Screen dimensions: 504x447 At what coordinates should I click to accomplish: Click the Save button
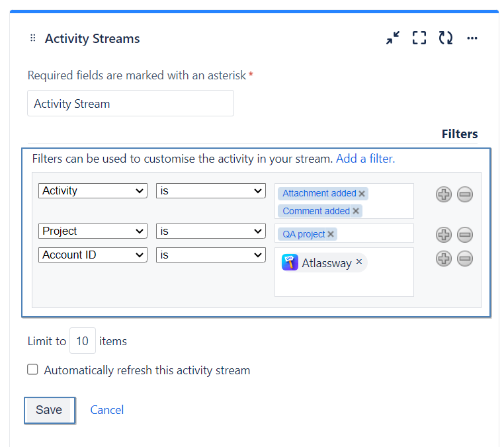(x=50, y=411)
